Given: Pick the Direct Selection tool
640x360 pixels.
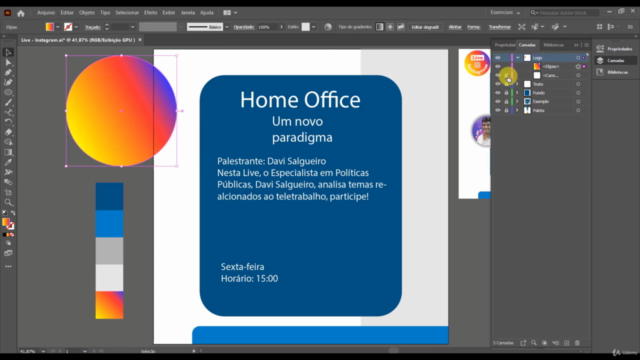Looking at the screenshot, I should pos(8,62).
